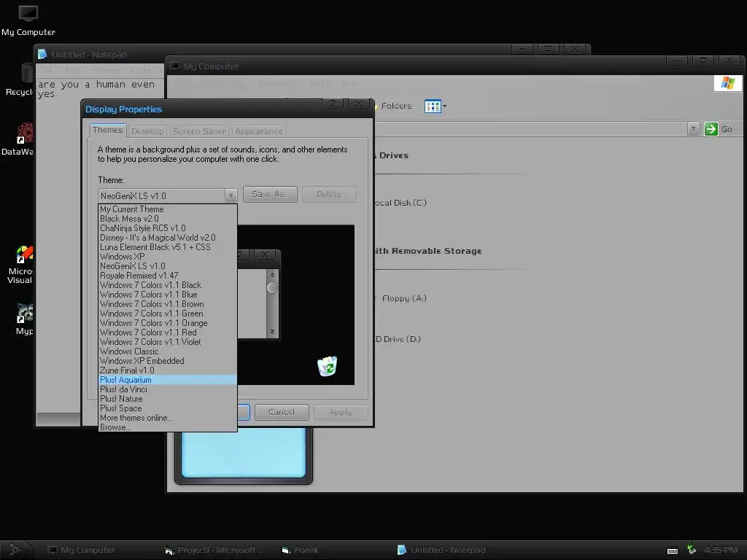Choose Windows Classic theme
The width and height of the screenshot is (747, 560).
pos(168,351)
